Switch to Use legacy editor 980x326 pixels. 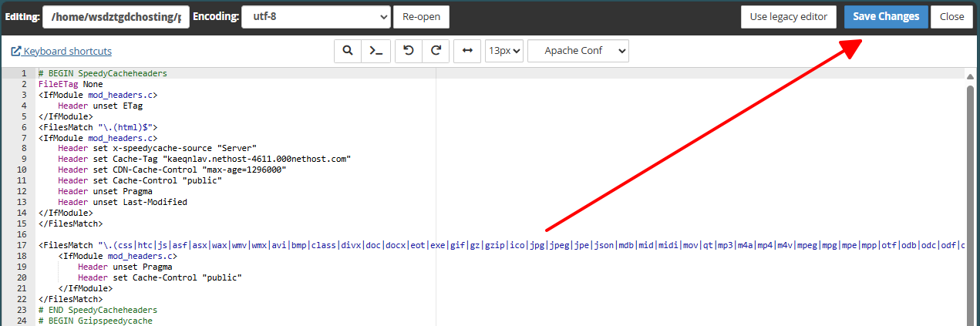click(789, 16)
